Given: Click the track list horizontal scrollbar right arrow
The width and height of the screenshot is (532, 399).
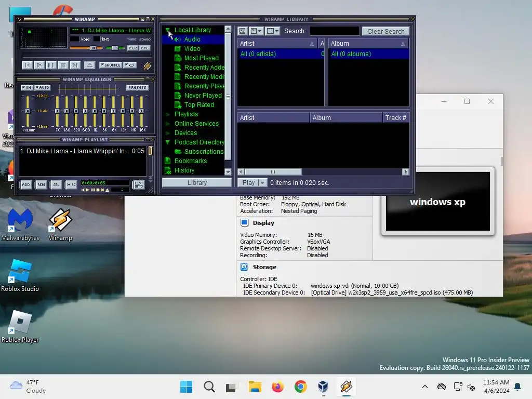Looking at the screenshot, I should [x=405, y=171].
